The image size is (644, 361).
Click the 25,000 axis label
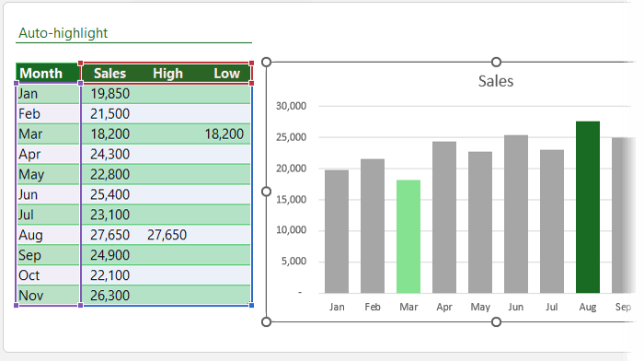click(x=292, y=137)
